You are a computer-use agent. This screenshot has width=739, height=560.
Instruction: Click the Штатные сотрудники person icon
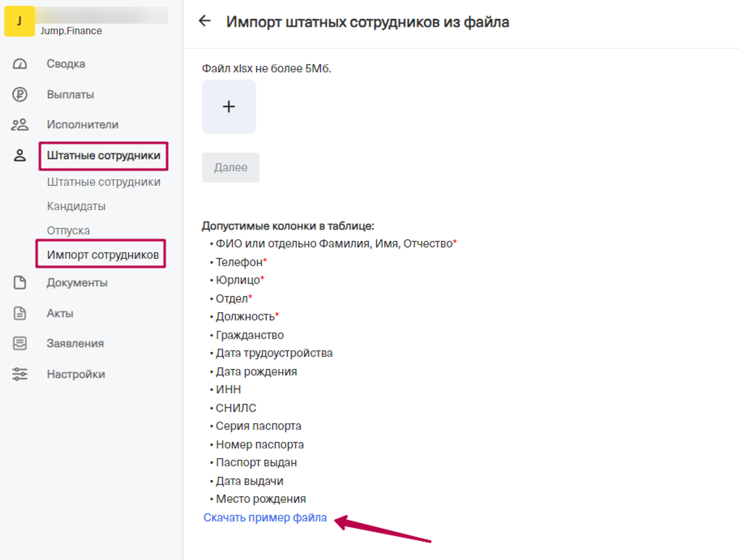(x=20, y=155)
